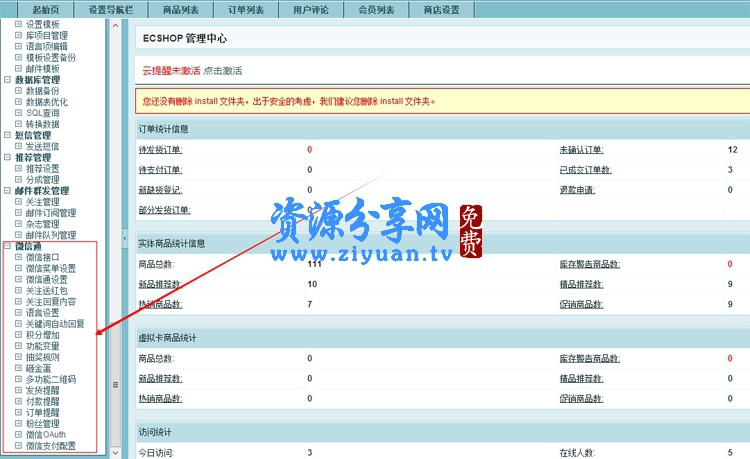Select the 会员列表 tab
750x459 pixels.
point(376,10)
